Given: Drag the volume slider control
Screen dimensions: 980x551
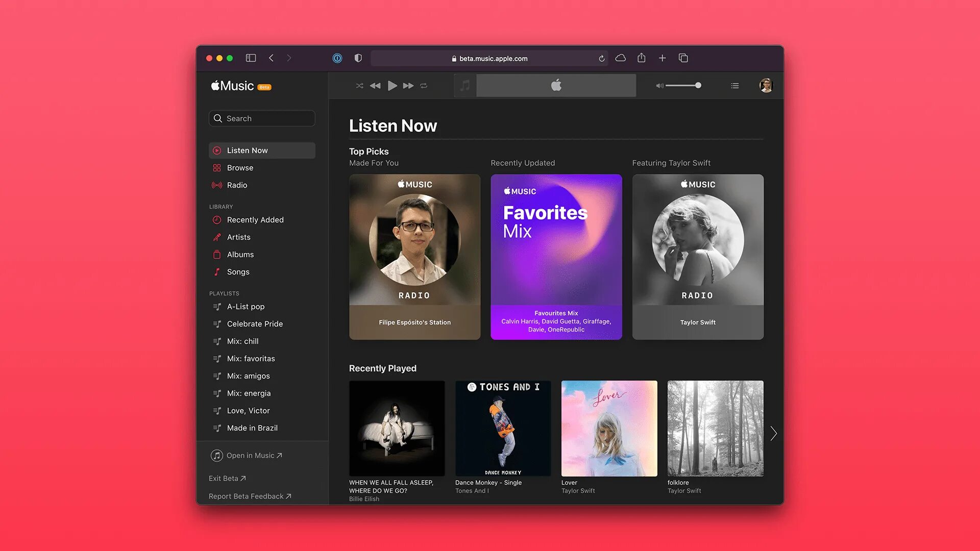Looking at the screenshot, I should 698,85.
